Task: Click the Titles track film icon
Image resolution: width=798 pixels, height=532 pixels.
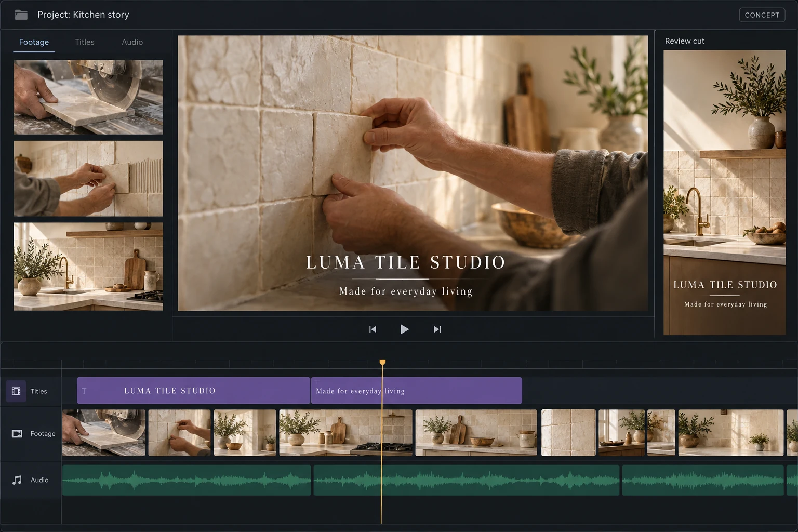Action: 16,391
